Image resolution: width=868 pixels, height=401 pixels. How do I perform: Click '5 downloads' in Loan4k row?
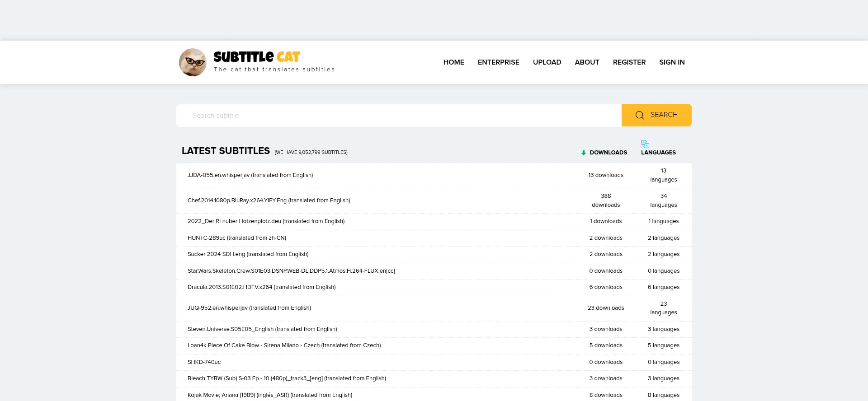[x=606, y=345]
